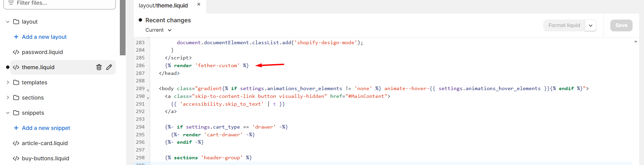Open the Format liquid dropdown arrow
This screenshot has height=165, width=644.
[x=590, y=25]
